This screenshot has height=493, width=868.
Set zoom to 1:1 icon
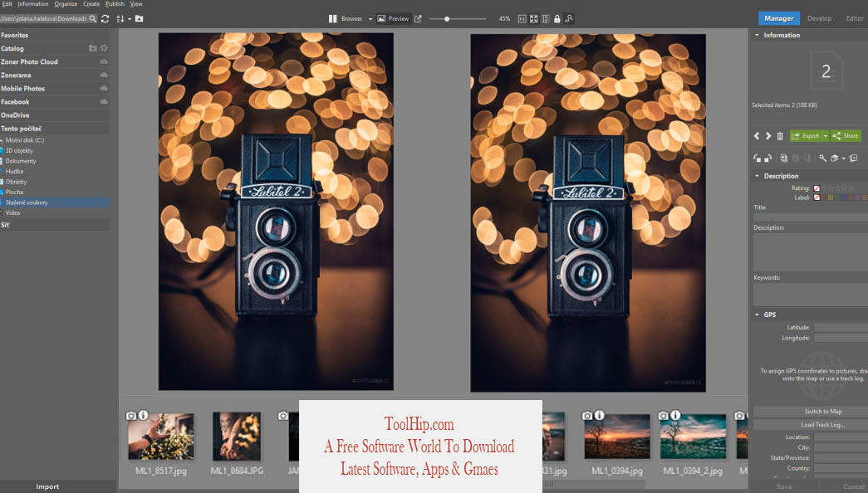[522, 19]
